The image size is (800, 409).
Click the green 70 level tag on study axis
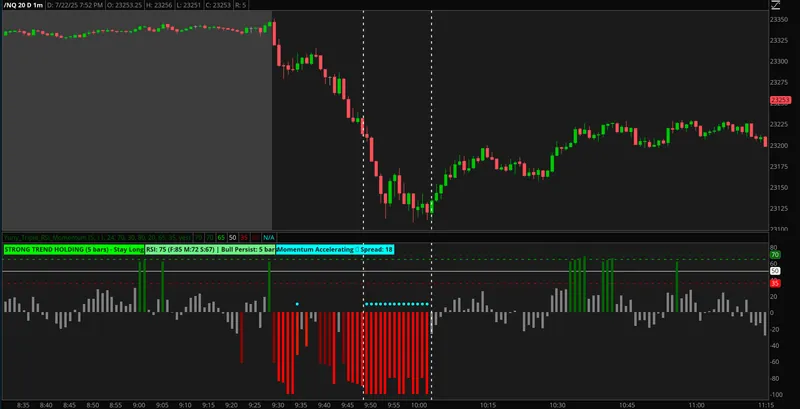[x=775, y=254]
